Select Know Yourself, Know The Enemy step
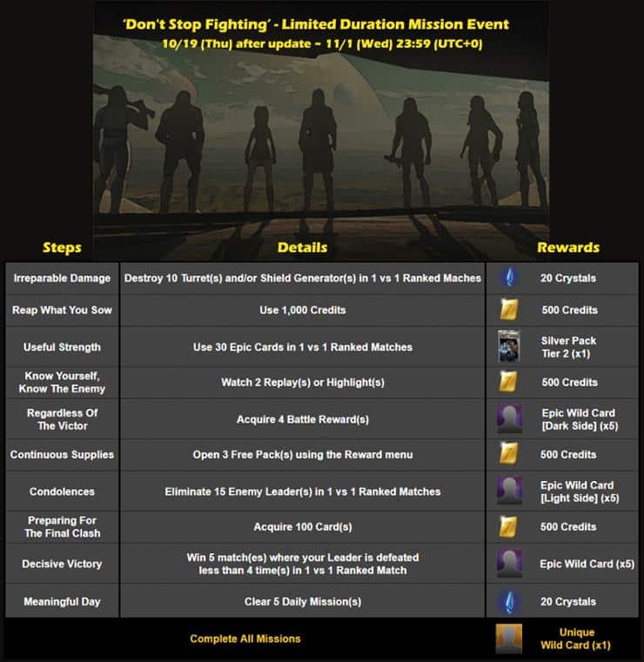Screen dimensions: 644x662 click(x=62, y=382)
